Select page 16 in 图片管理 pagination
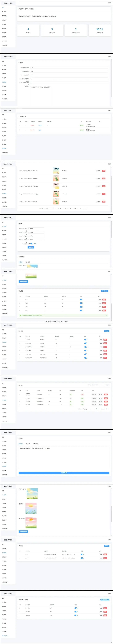Viewport: 113px width, 644px height. tap(75, 208)
